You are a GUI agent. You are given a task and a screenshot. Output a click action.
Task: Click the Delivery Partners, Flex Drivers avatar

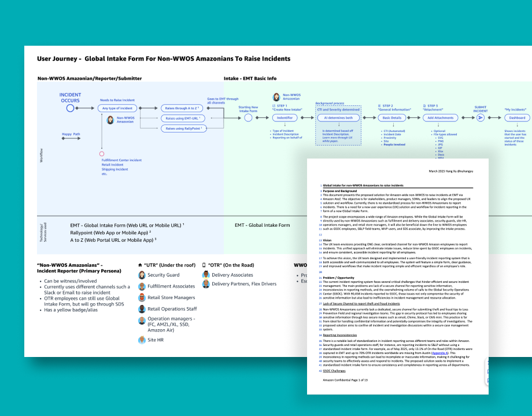click(206, 284)
